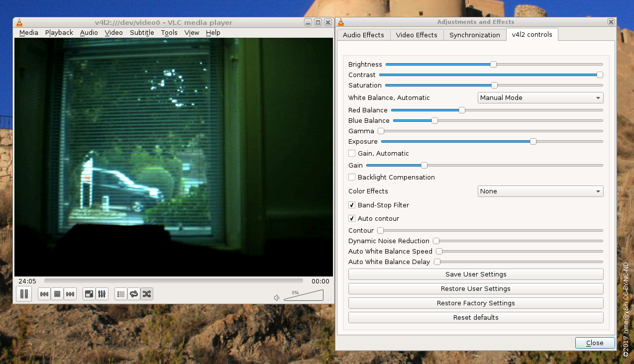Image resolution: width=634 pixels, height=364 pixels.
Task: Click the previous track button
Action: tap(44, 294)
